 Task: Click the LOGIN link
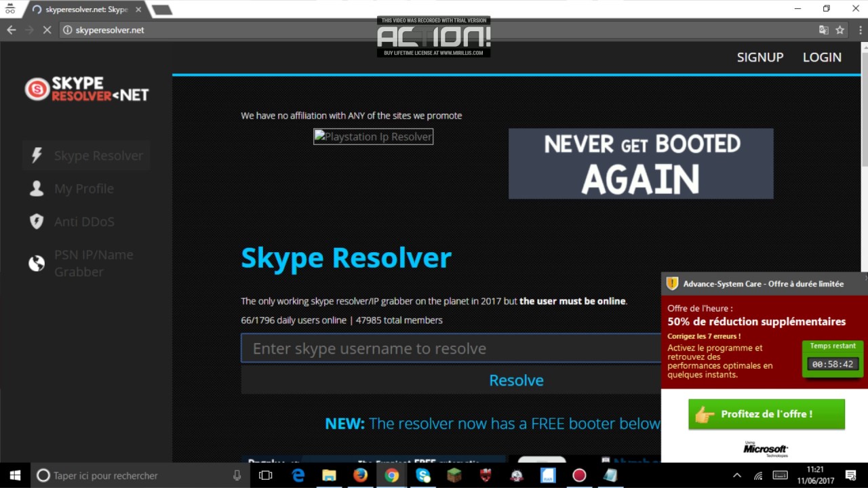point(822,58)
